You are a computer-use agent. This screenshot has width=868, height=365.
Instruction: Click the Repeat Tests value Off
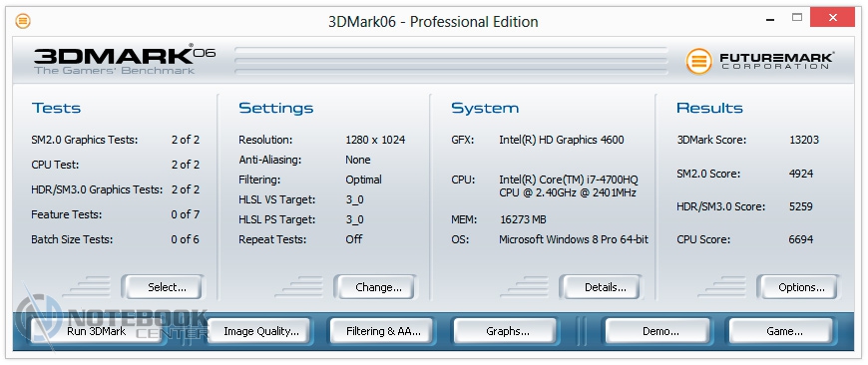click(354, 239)
